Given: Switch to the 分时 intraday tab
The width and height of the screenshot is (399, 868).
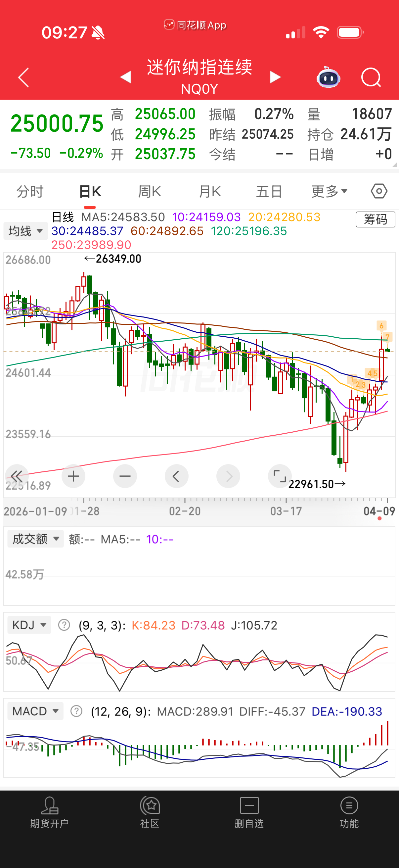Looking at the screenshot, I should 29,190.
